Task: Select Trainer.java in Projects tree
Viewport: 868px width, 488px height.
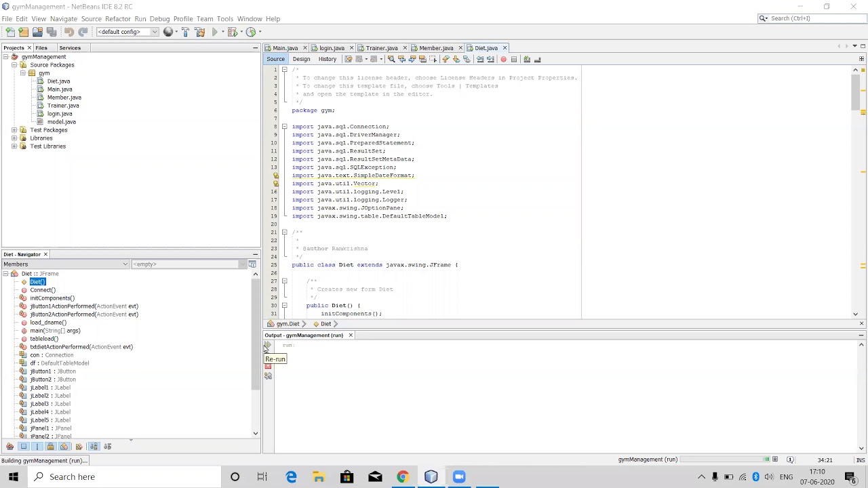Action: 62,106
